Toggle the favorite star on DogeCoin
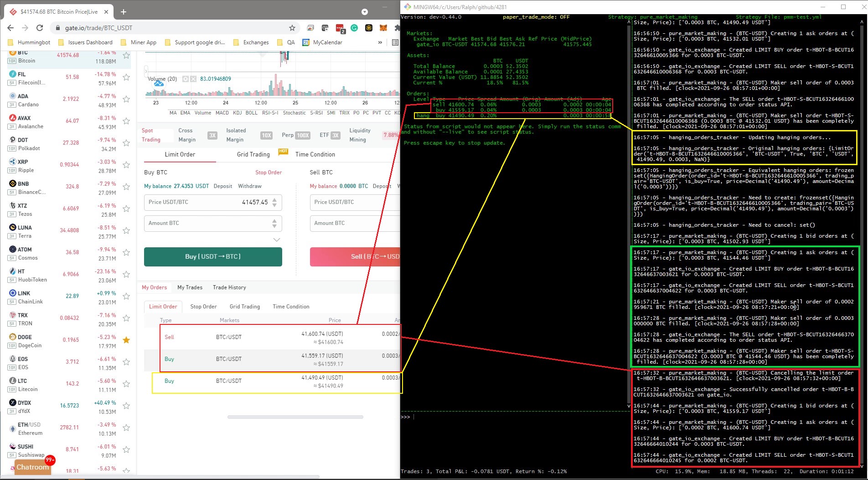Image resolution: width=868 pixels, height=480 pixels. pyautogui.click(x=126, y=340)
